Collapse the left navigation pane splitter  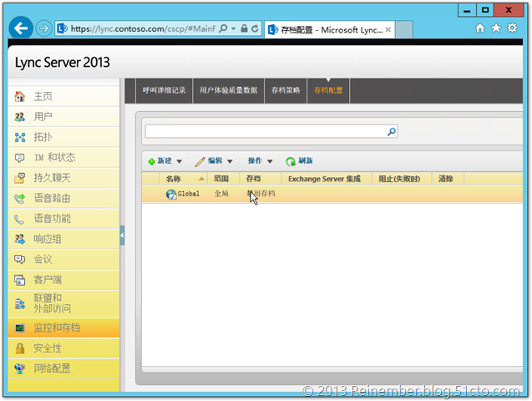(x=122, y=236)
